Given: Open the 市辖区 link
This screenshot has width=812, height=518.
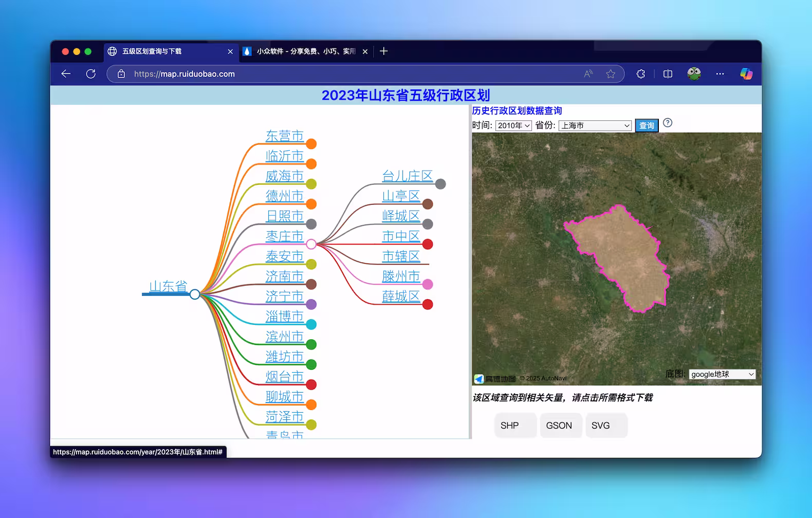Looking at the screenshot, I should click(x=401, y=256).
